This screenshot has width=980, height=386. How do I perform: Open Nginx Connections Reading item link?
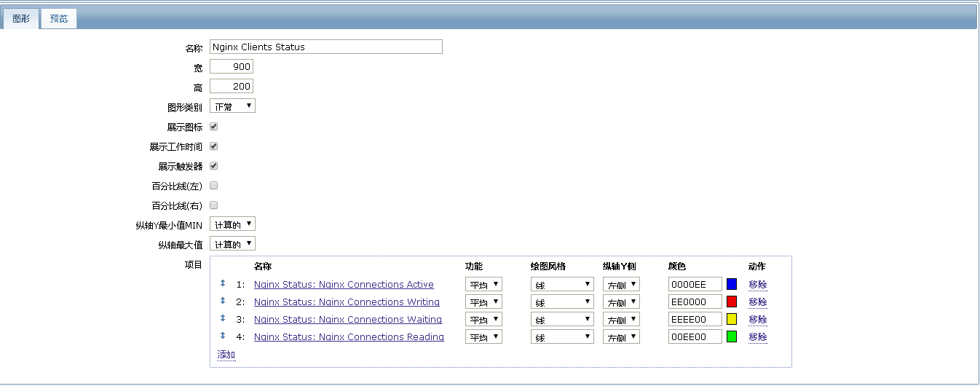[349, 336]
